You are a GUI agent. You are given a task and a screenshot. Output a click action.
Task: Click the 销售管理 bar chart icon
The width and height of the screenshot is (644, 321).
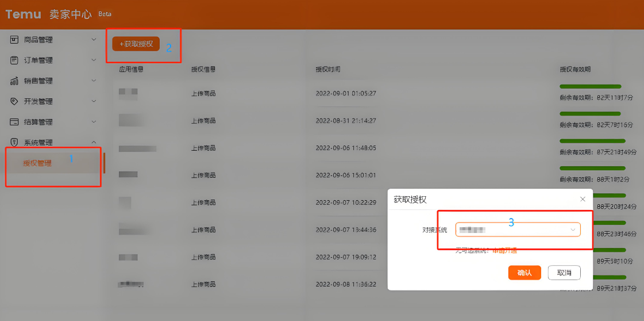[x=14, y=81]
